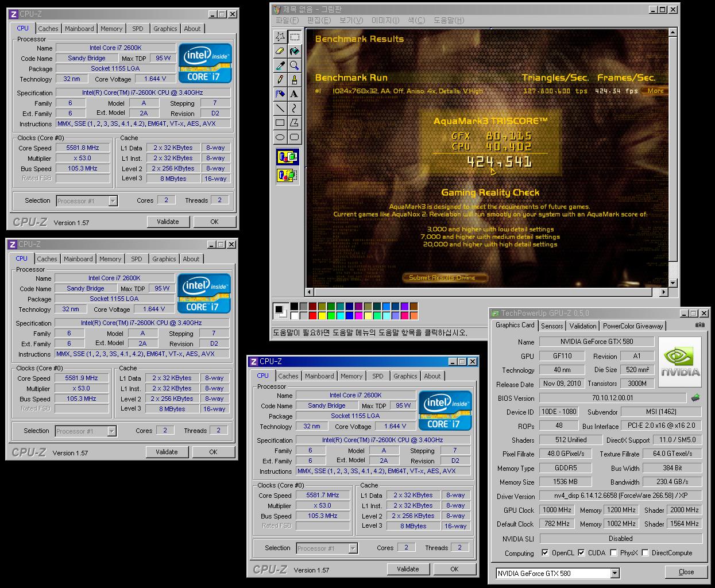Image resolution: width=715 pixels, height=588 pixels.
Task: Pick the bright green swatch in Paint palette
Action: [331, 315]
